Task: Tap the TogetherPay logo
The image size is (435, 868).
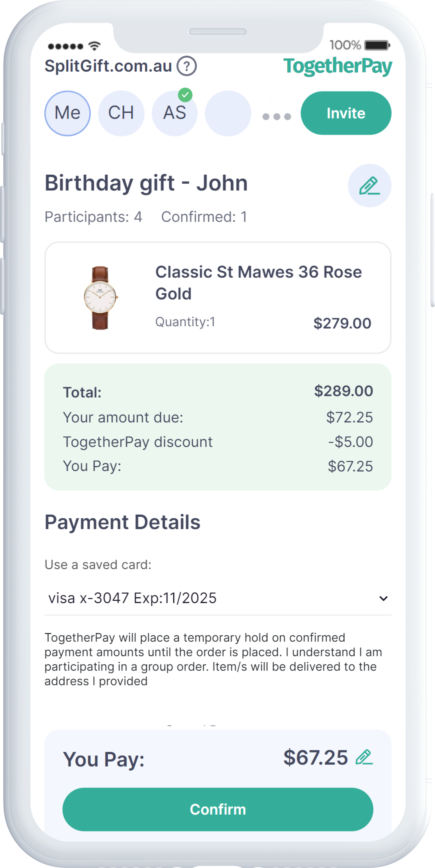Action: pos(338,66)
